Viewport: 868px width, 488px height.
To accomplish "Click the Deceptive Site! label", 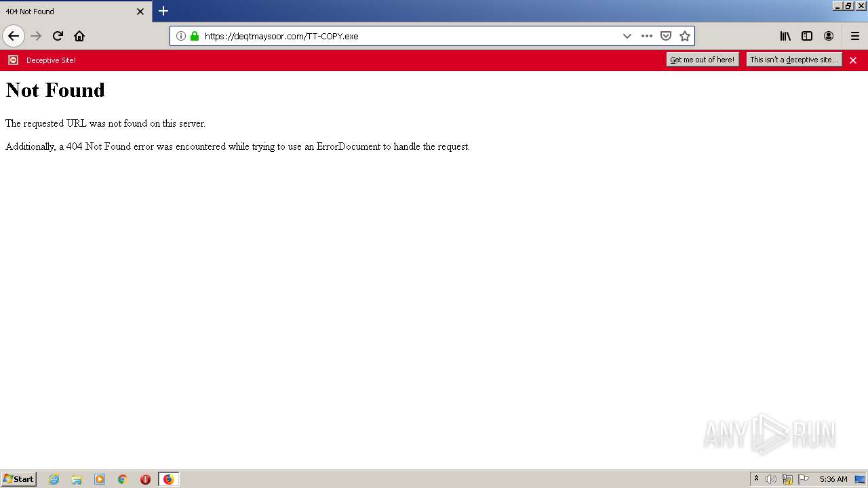I will (x=51, y=60).
